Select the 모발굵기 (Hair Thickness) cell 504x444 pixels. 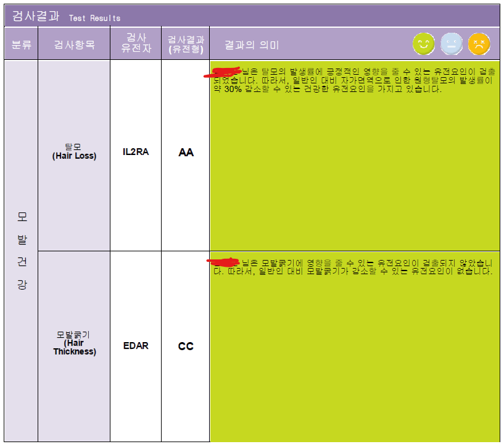[x=74, y=343]
